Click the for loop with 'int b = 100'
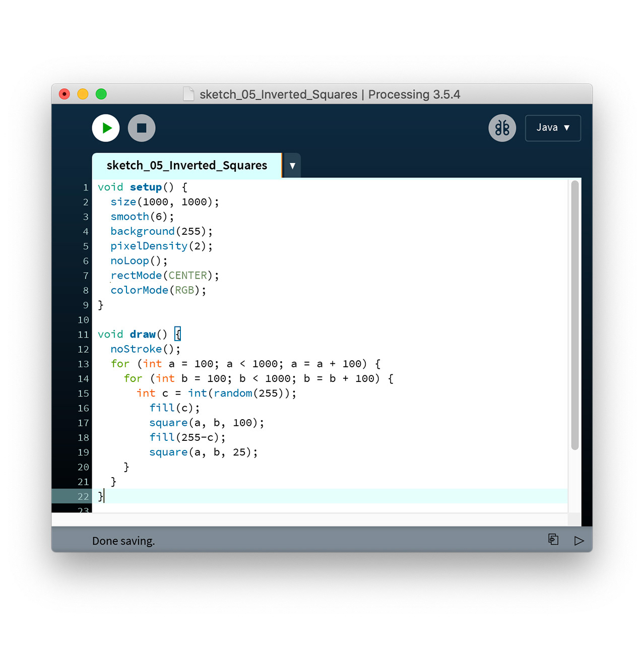644x655 pixels. (259, 378)
